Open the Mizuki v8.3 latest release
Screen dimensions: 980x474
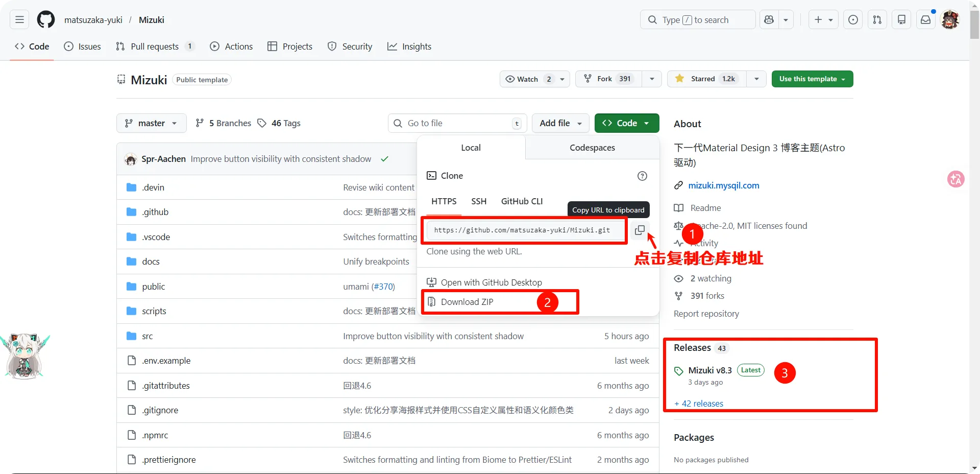point(710,370)
